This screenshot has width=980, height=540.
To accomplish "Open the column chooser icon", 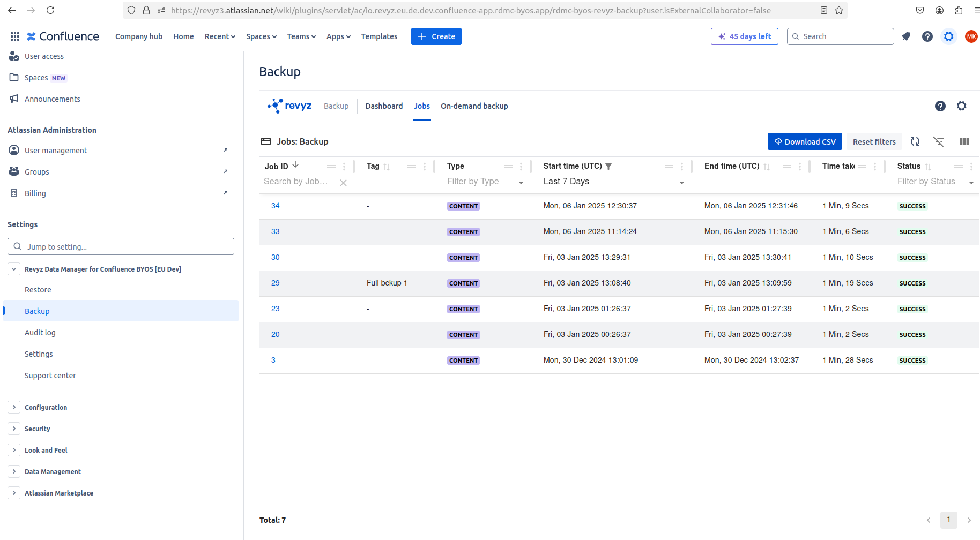I will 964,141.
